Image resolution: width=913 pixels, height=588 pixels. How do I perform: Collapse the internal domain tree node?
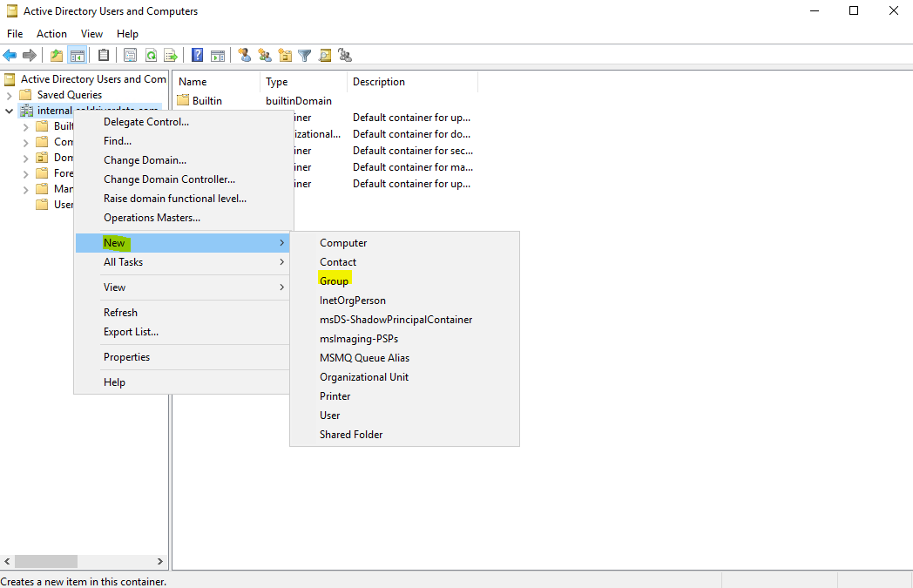pyautogui.click(x=10, y=111)
